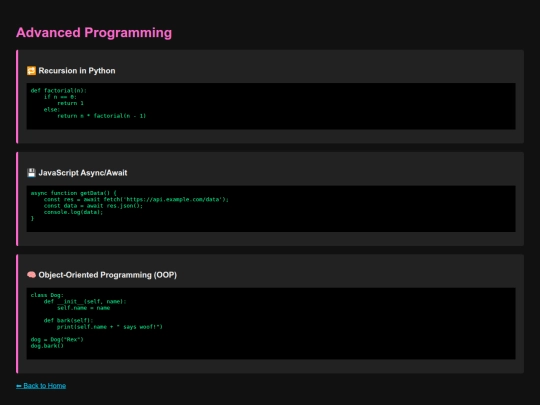Click the 'class Dog:' code line

pos(47,295)
